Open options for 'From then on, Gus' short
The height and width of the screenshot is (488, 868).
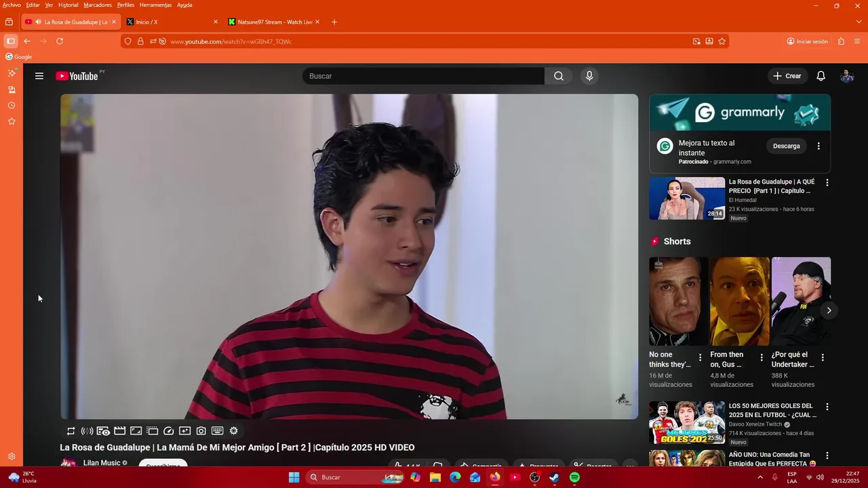[762, 357]
